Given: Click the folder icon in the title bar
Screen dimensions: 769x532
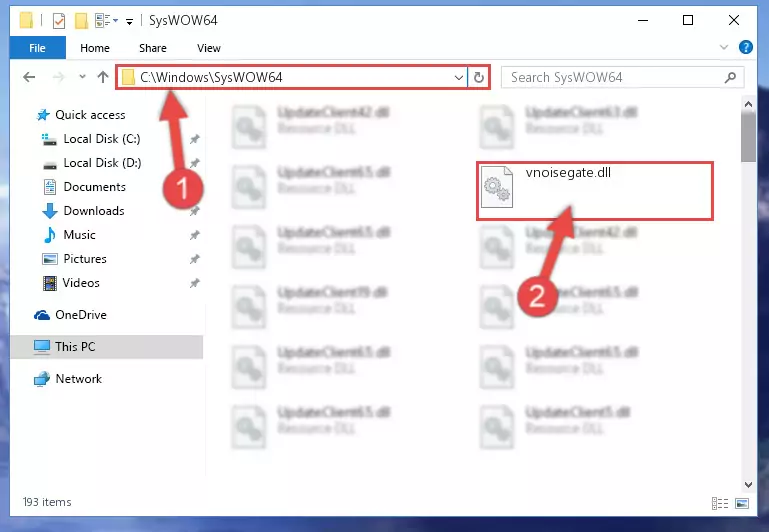Looking at the screenshot, I should coord(26,21).
